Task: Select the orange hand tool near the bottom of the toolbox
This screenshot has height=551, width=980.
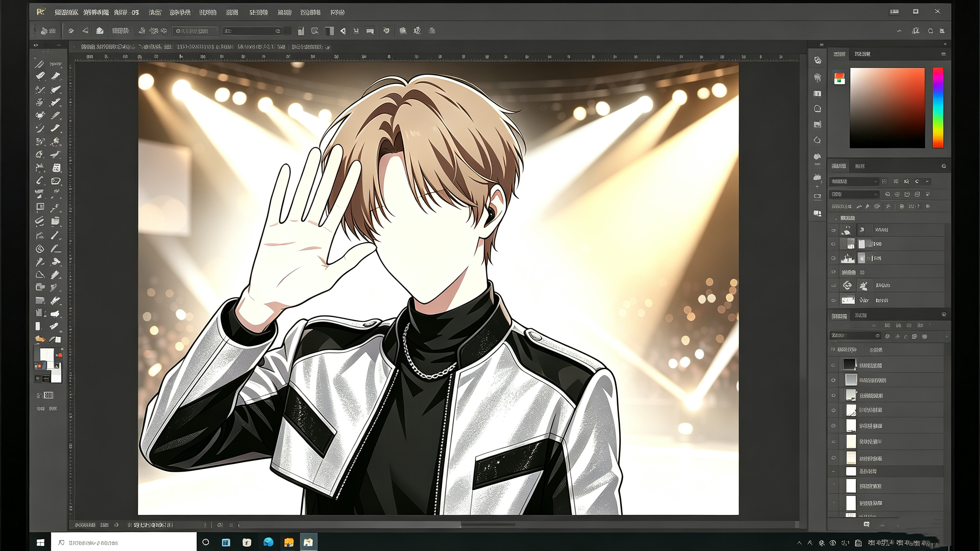Action: (40, 339)
